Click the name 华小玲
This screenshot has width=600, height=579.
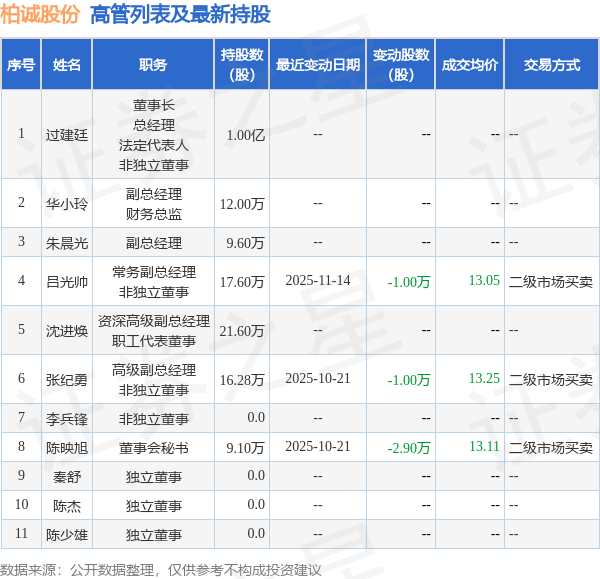[67, 204]
